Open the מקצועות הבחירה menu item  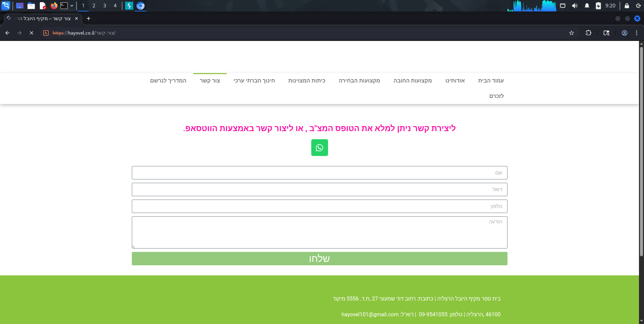click(x=359, y=80)
